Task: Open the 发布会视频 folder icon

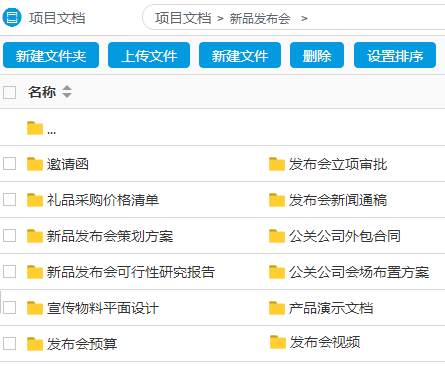Action: 278,342
